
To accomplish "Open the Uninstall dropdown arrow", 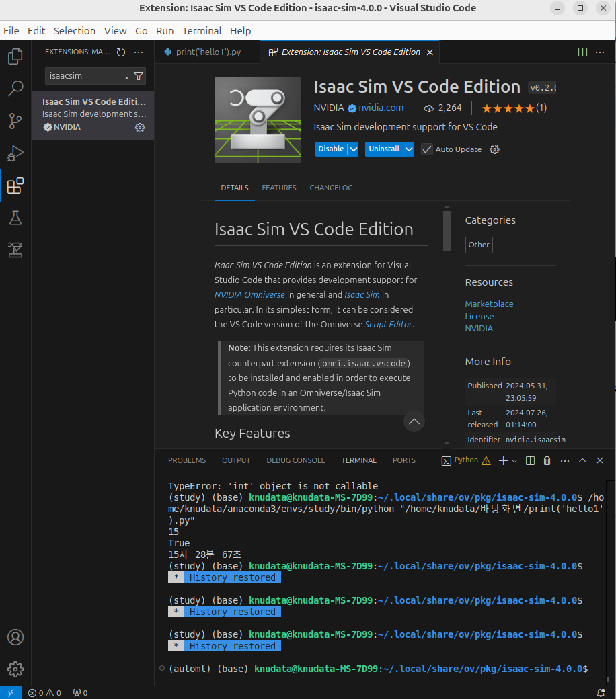I will pos(409,149).
